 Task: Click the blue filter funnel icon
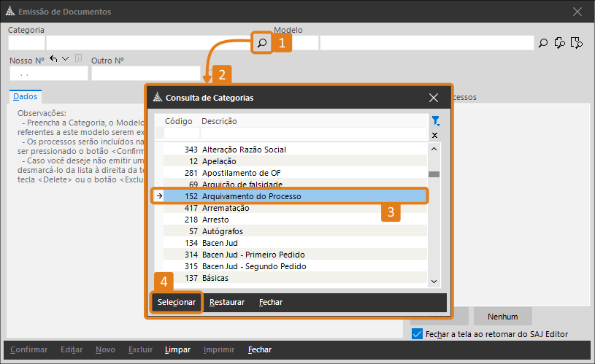tap(435, 121)
